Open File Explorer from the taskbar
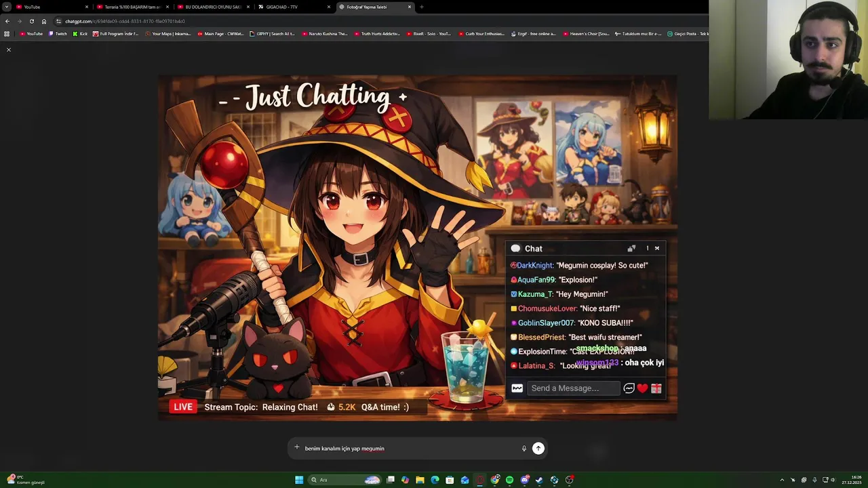This screenshot has height=488, width=868. 420,480
